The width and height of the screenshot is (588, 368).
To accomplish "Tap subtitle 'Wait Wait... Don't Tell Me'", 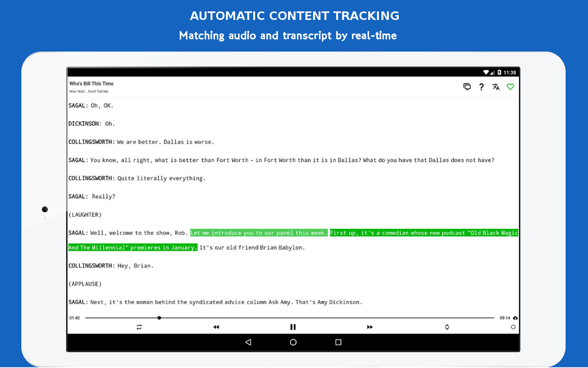I will tap(89, 92).
